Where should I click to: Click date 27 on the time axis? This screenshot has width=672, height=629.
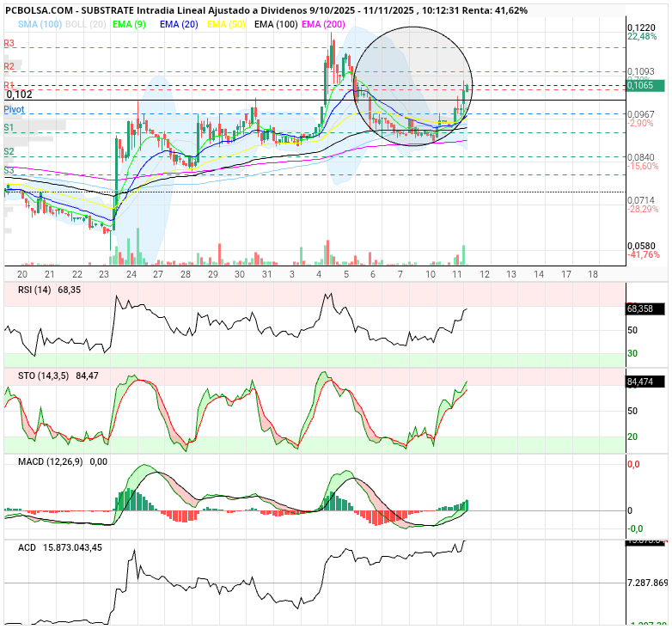(158, 275)
